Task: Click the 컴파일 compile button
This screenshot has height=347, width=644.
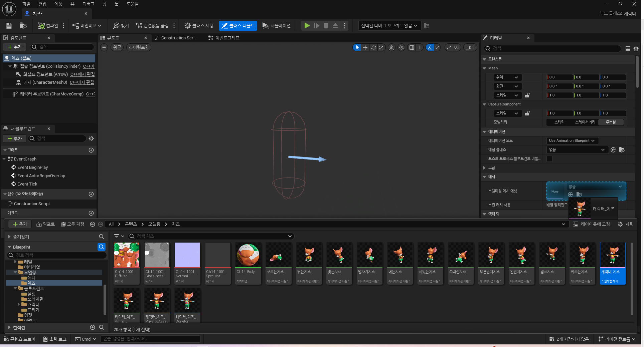Action: [x=48, y=26]
